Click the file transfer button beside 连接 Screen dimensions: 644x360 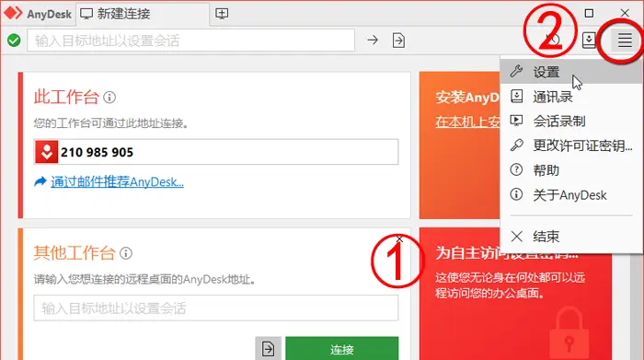[x=269, y=349]
